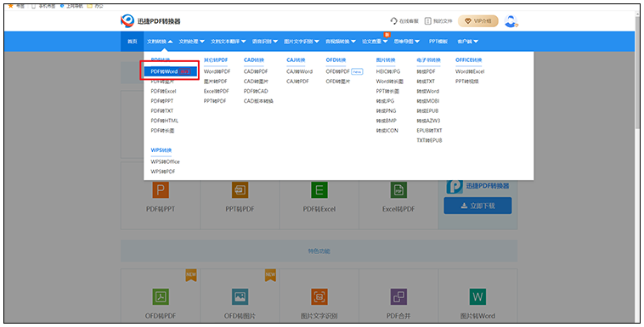Click 迅捷PDF转换器 icon in download panel
This screenshot has height=327, width=644.
coord(455,186)
